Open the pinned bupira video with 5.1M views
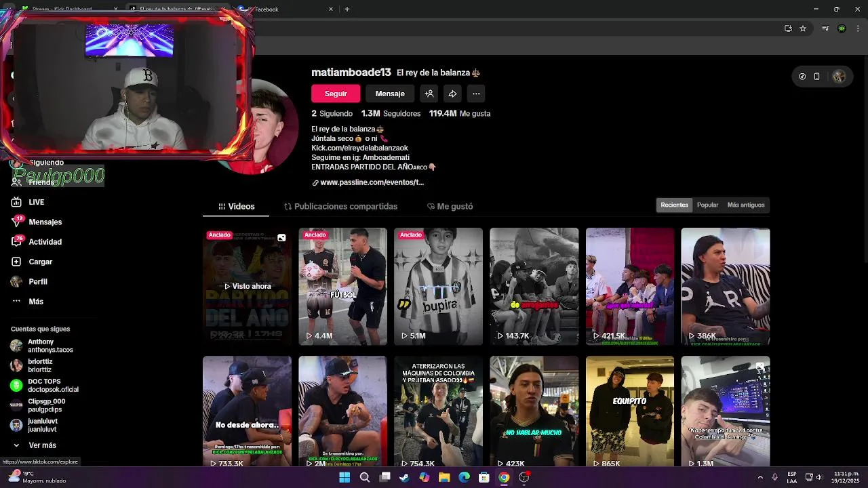 tap(438, 287)
